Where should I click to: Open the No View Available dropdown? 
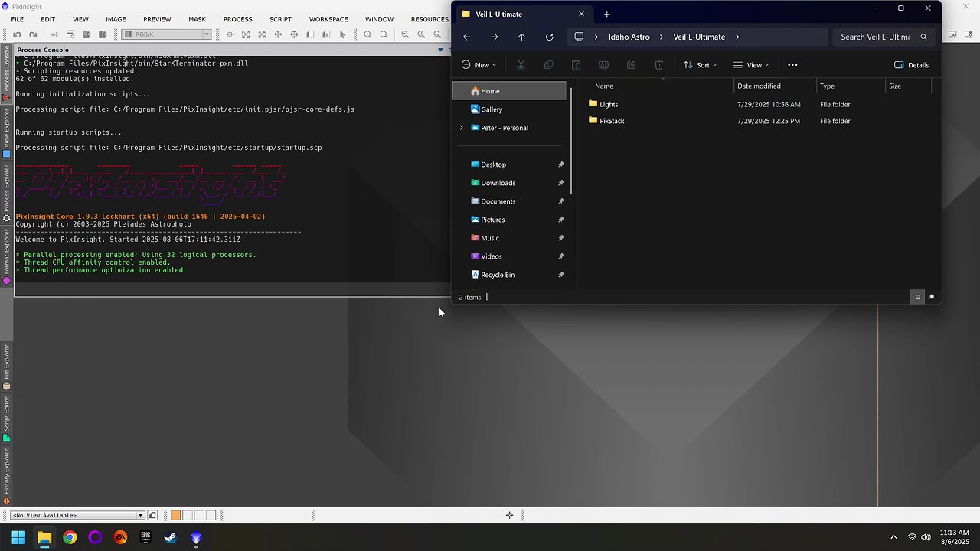77,515
